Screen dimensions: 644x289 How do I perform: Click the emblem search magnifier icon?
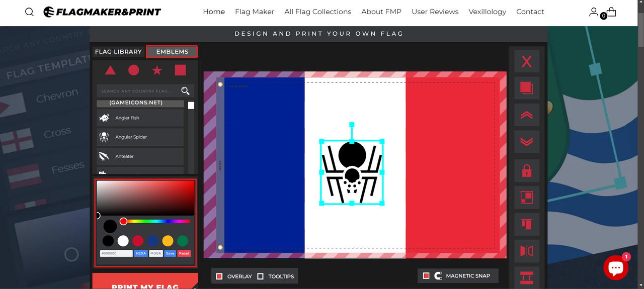point(185,91)
